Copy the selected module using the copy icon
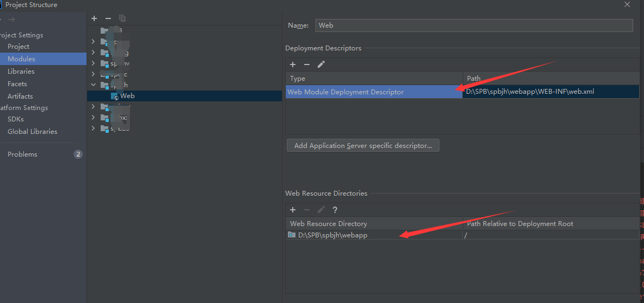644x303 pixels. coord(122,18)
